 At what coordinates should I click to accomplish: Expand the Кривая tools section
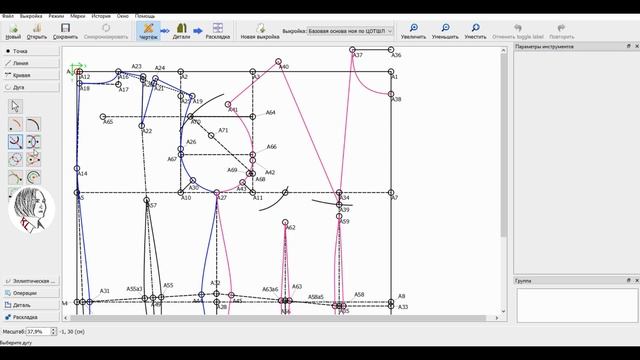pyautogui.click(x=31, y=75)
